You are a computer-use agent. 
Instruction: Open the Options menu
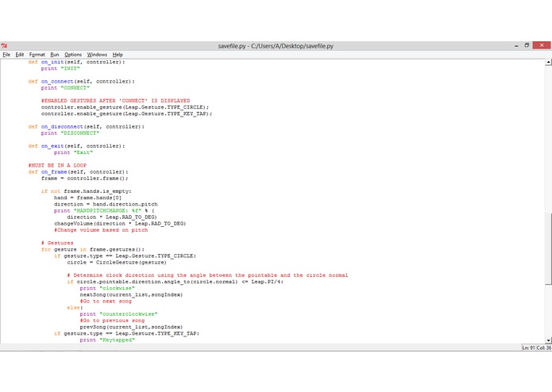pos(73,55)
